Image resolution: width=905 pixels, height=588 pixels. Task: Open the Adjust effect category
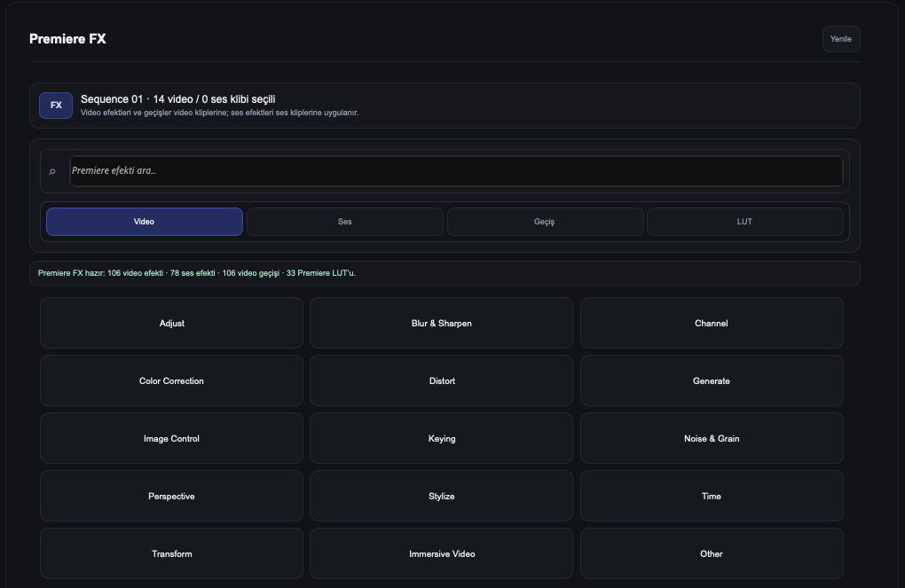coord(171,323)
